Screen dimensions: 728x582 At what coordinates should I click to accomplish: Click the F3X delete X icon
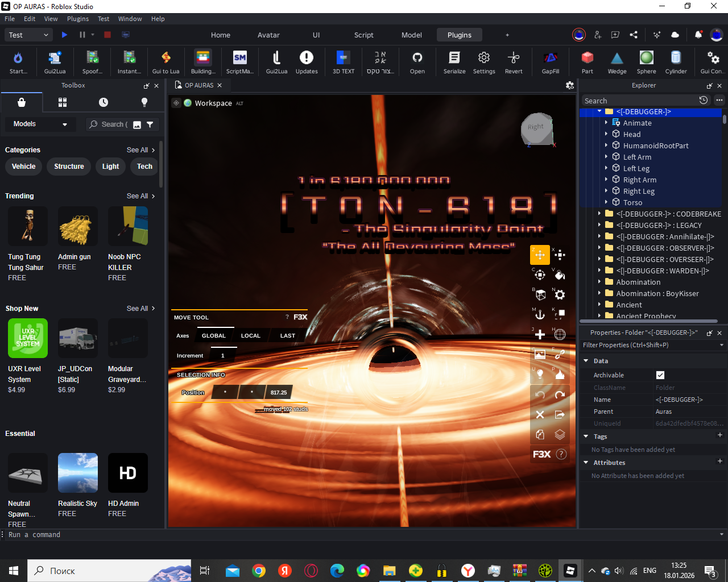tap(540, 414)
